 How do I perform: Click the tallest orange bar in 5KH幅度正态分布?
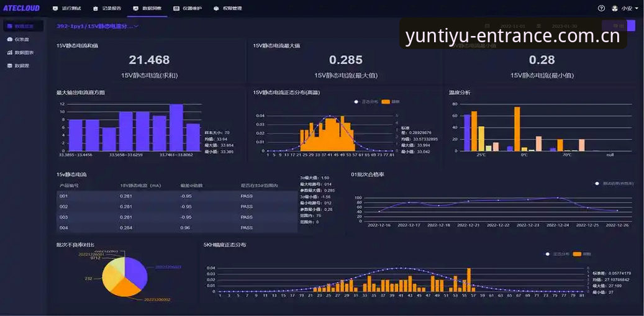click(469, 280)
